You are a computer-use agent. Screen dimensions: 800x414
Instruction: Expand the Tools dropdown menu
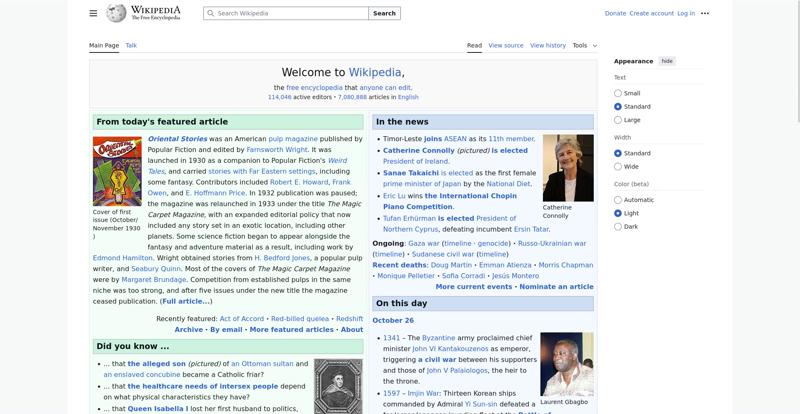click(584, 45)
